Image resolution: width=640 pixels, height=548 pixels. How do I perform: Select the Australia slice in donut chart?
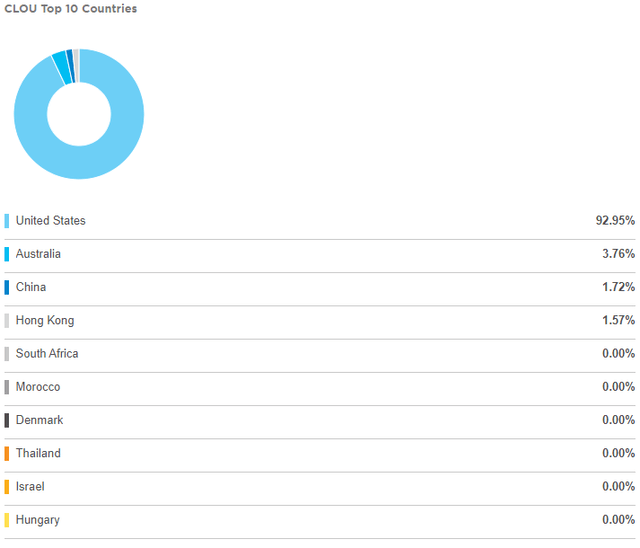coord(62,67)
